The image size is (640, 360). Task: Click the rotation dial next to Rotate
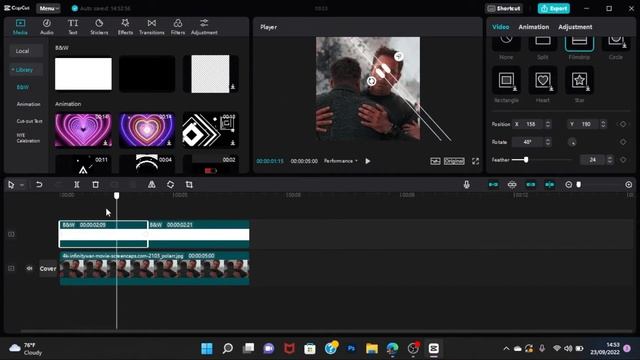click(572, 142)
